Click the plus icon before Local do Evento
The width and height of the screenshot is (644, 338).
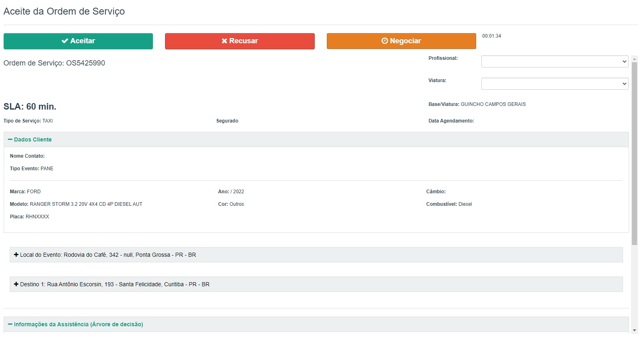16,255
